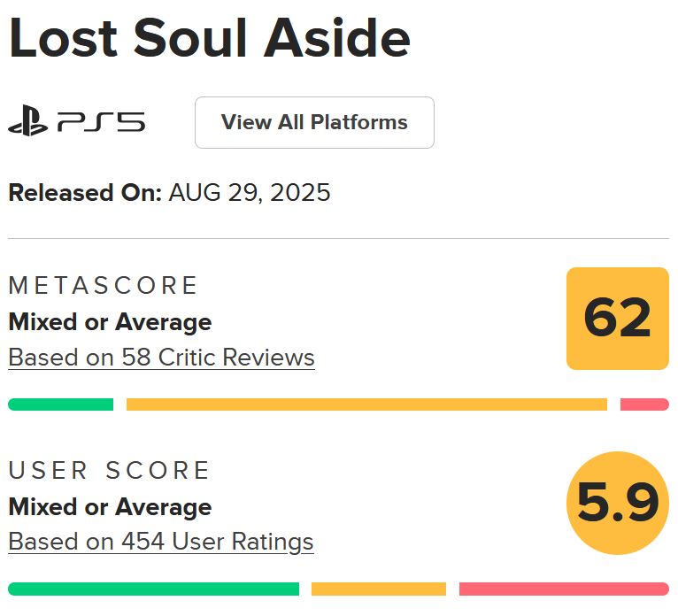
Task: Click the Lost Soul Aside title
Action: [210, 39]
